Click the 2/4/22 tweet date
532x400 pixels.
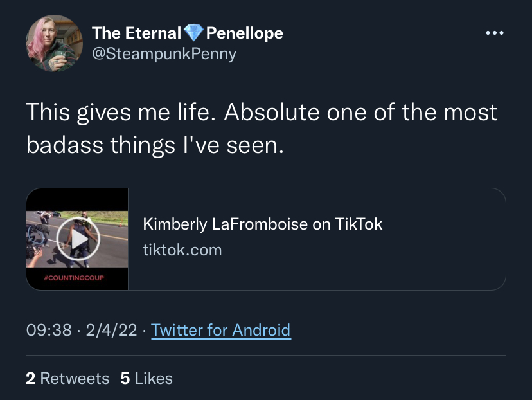[x=111, y=330]
